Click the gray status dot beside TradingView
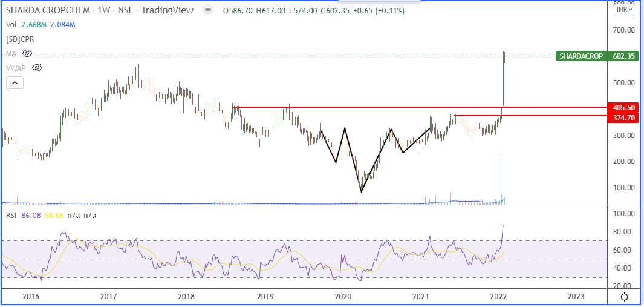Viewport: 644px width, 307px height. coord(208,11)
